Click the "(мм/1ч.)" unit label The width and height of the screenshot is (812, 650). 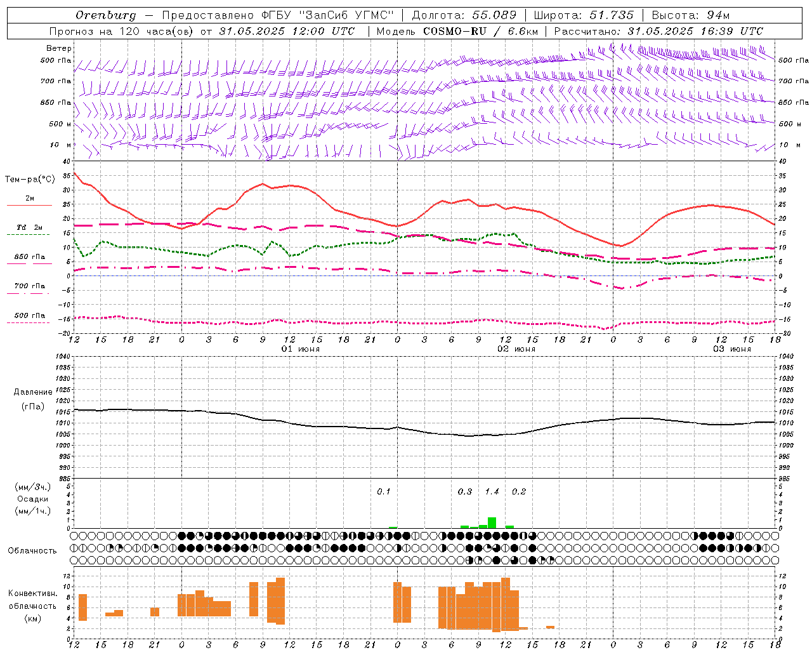[x=32, y=511]
